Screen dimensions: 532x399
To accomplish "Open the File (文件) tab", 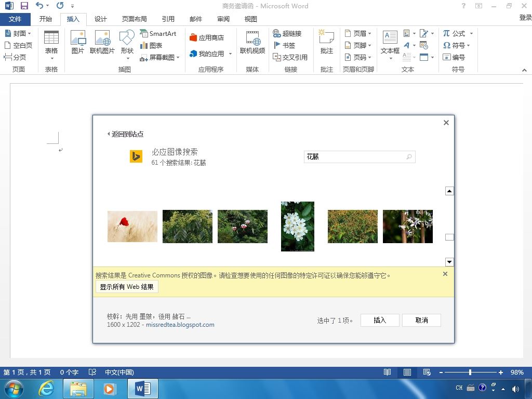I will click(15, 19).
